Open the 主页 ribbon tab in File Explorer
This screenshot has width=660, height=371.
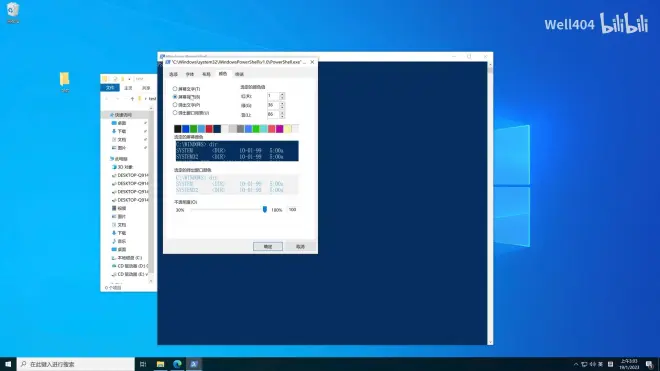tap(128, 88)
